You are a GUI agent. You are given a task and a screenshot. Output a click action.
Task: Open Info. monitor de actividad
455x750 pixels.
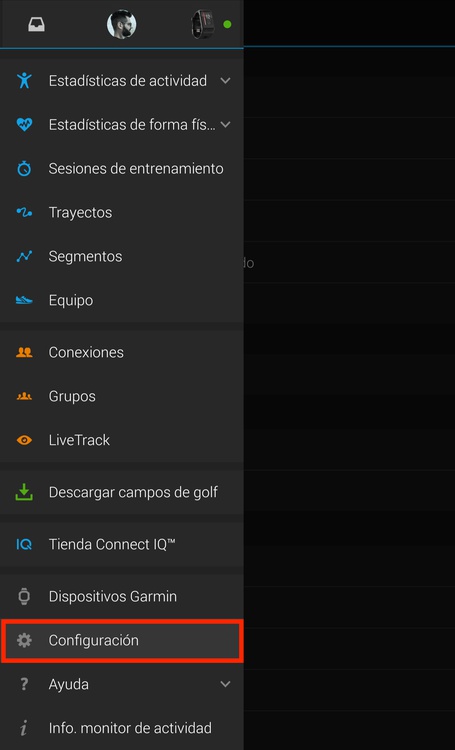click(122, 728)
